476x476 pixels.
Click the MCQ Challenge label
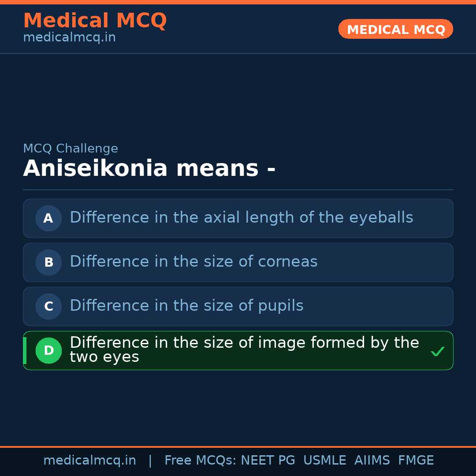(71, 149)
